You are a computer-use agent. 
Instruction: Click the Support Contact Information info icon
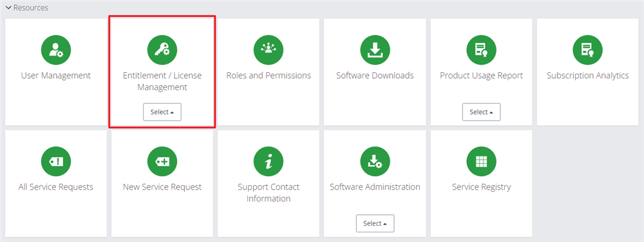(x=269, y=161)
